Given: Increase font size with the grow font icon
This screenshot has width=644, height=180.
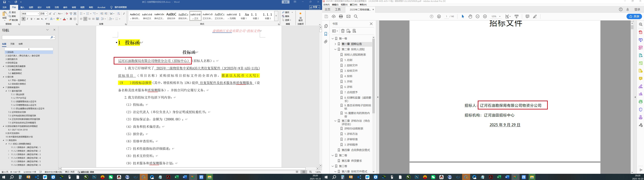Looking at the screenshot, I should [50, 13].
